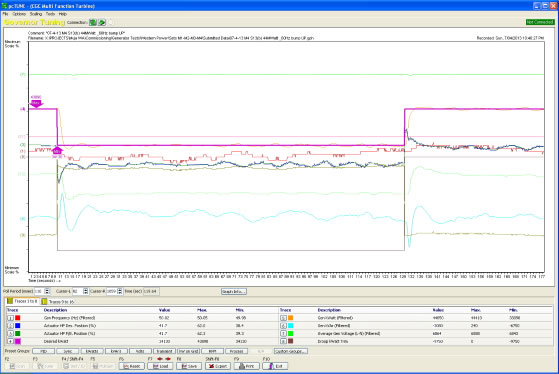Select the Volts preset group button

(140, 351)
